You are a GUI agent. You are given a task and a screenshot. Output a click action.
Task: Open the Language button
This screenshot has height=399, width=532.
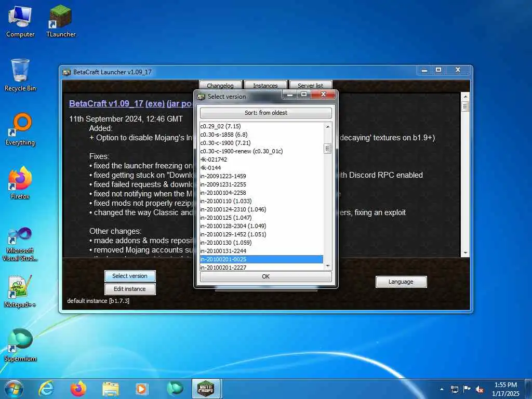tap(401, 282)
